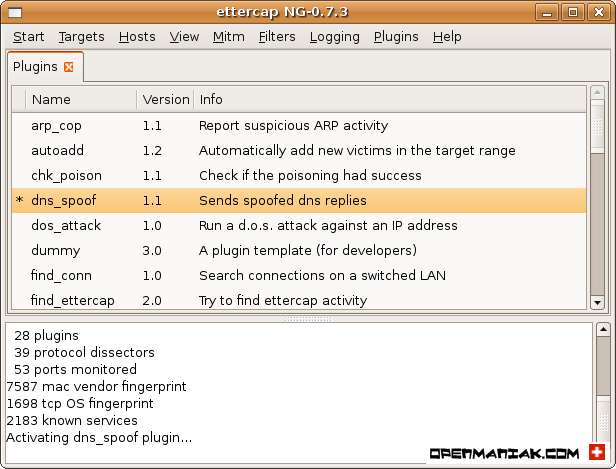This screenshot has height=469, width=616.
Task: Select the find_conn plugin row
Action: (x=299, y=275)
